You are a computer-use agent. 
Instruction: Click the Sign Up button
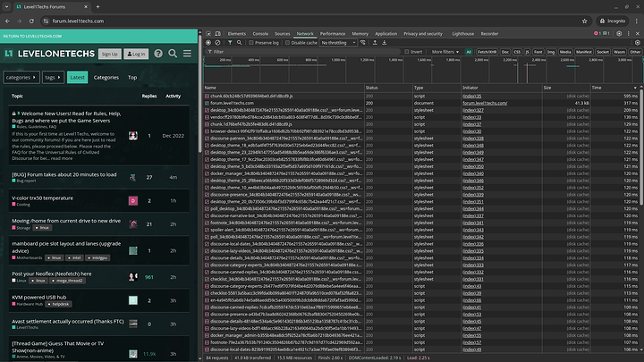(109, 55)
